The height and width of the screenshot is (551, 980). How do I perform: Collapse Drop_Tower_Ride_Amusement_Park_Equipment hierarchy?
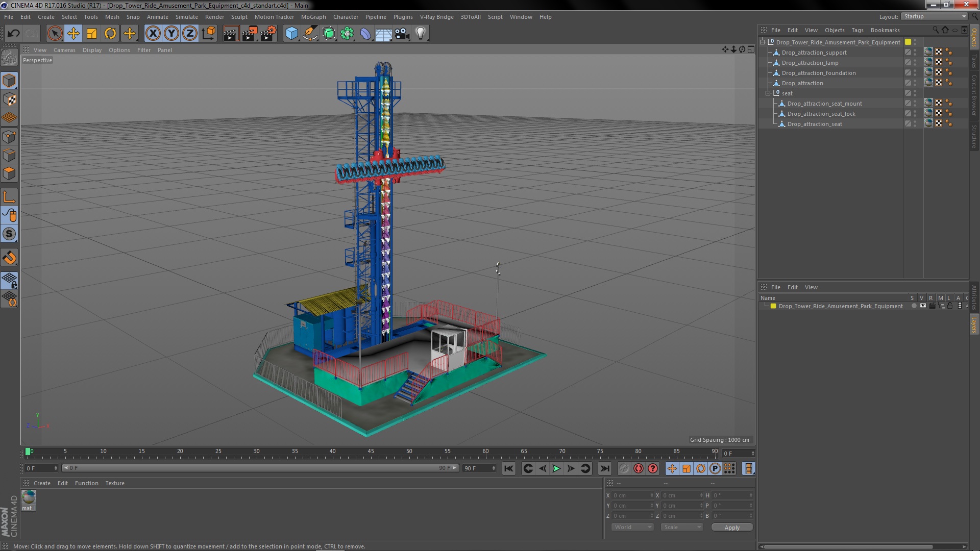coord(763,42)
